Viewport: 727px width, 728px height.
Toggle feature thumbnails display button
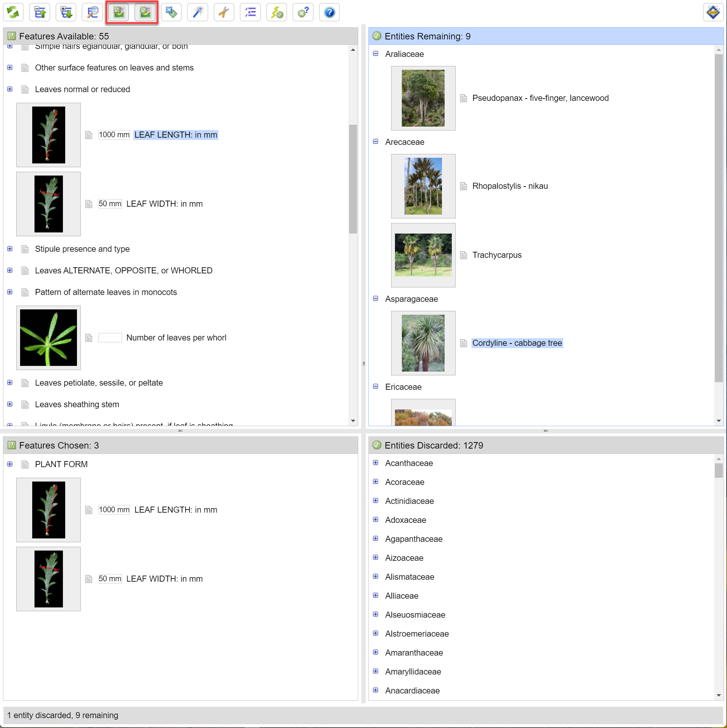119,13
